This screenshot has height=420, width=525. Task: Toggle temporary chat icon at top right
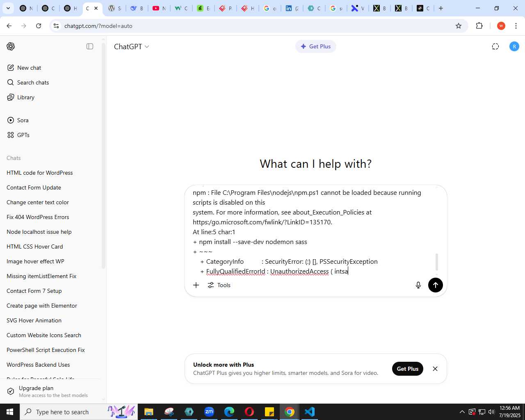click(495, 46)
